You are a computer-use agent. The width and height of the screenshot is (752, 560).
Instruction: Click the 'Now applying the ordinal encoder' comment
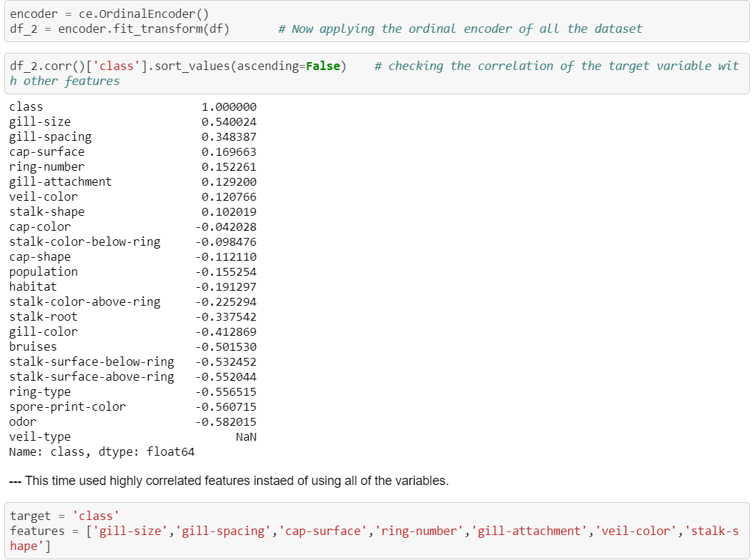coord(460,29)
